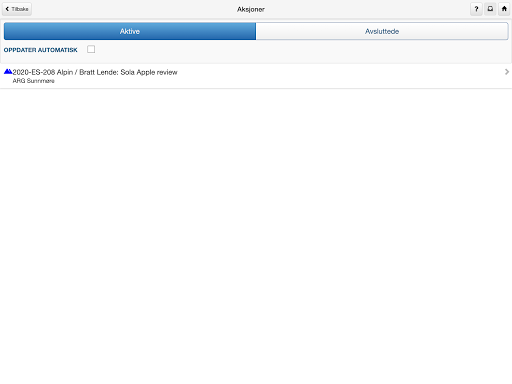
Task: Click the word Tilbake in the header
Action: (x=20, y=9)
